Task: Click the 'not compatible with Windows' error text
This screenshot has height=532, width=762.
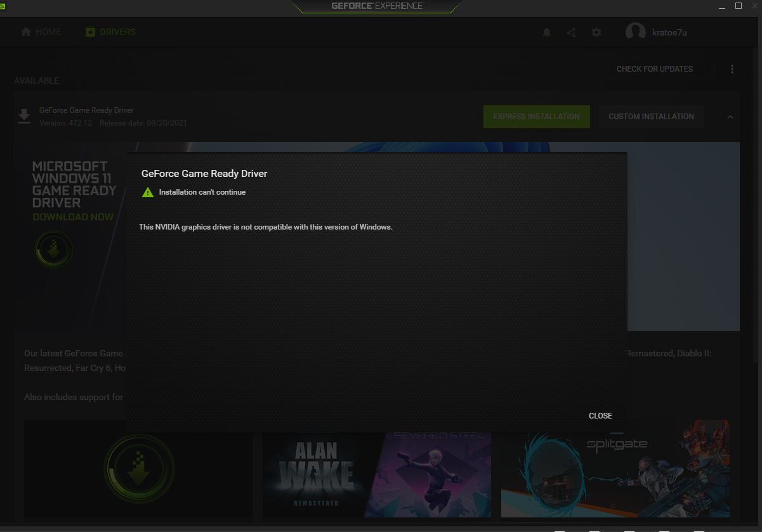Action: coord(266,227)
